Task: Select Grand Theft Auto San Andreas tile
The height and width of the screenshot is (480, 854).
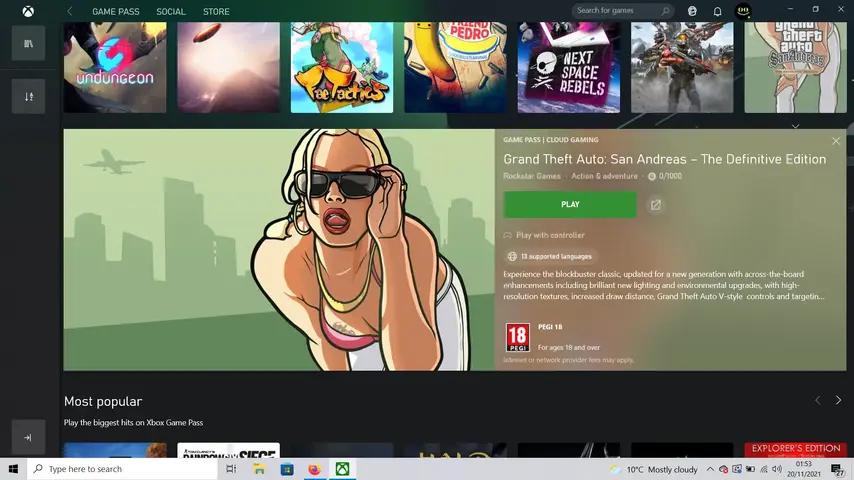Action: (x=795, y=68)
